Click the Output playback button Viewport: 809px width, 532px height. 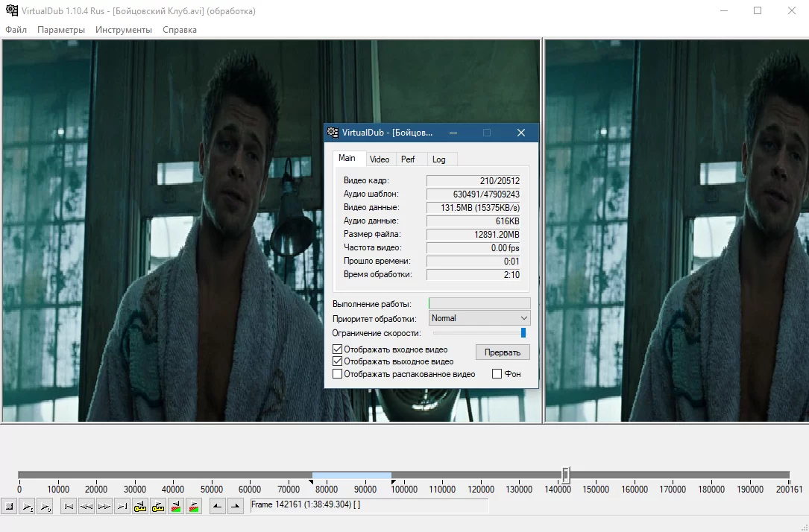click(45, 507)
